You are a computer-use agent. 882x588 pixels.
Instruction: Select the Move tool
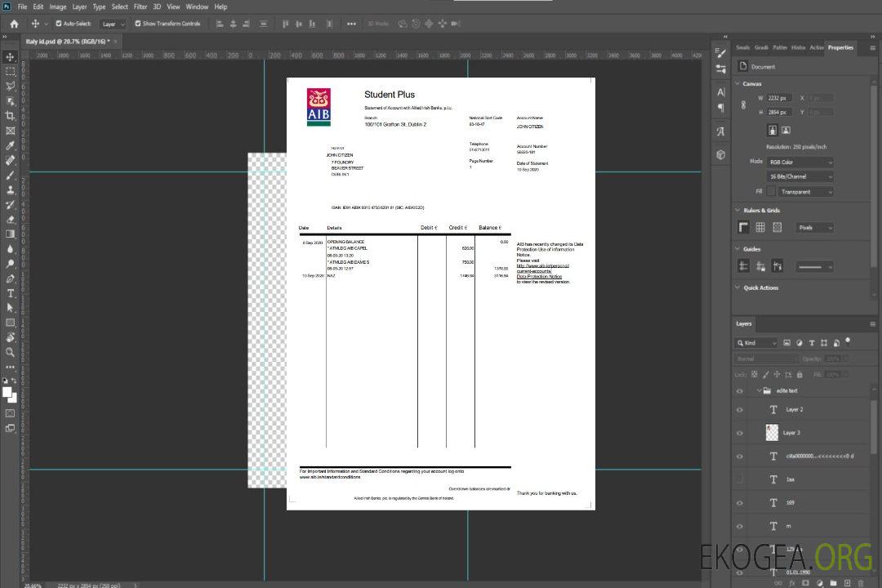pos(10,57)
